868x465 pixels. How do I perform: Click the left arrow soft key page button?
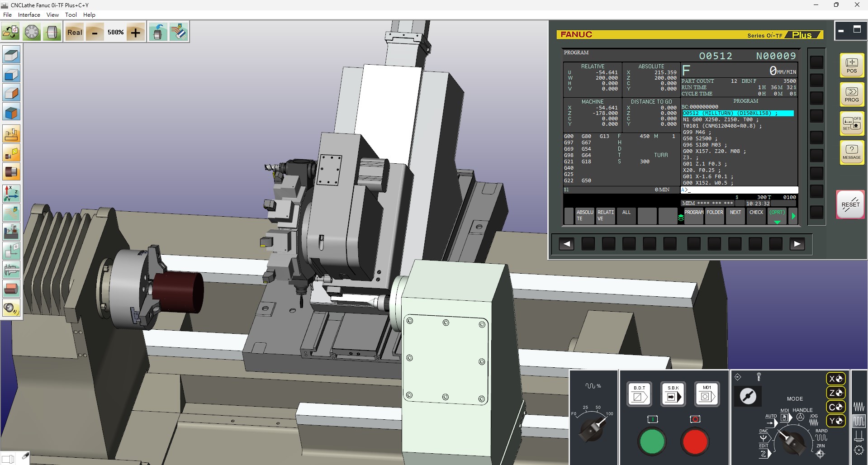pyautogui.click(x=566, y=244)
